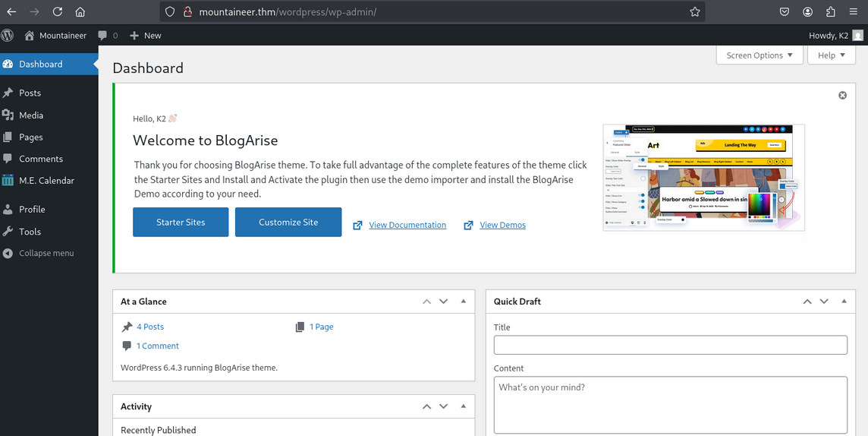
Task: Dismiss the BlogArise welcome panel
Action: 842,95
